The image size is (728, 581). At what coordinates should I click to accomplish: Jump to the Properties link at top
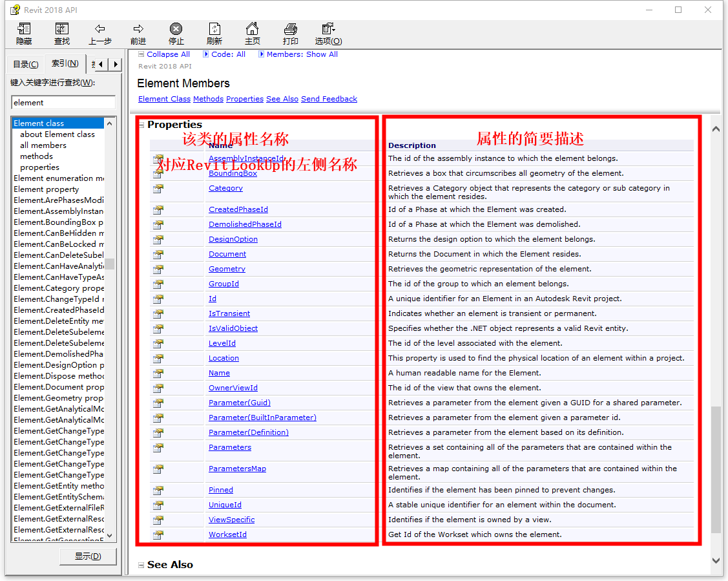coord(245,99)
